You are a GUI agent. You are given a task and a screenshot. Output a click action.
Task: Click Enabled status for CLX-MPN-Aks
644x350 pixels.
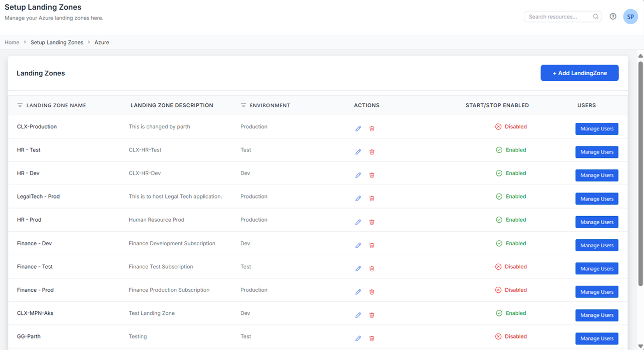click(x=511, y=313)
